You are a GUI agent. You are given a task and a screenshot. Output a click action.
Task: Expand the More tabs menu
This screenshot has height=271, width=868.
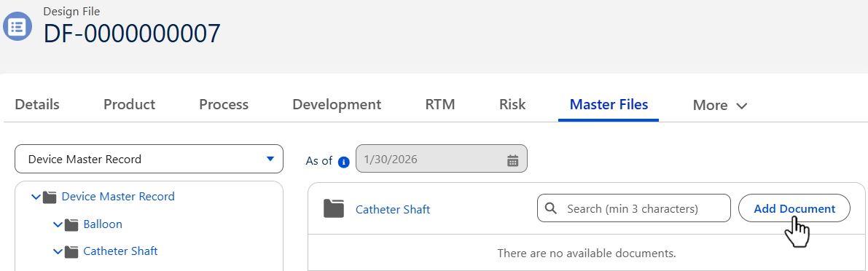pyautogui.click(x=720, y=105)
